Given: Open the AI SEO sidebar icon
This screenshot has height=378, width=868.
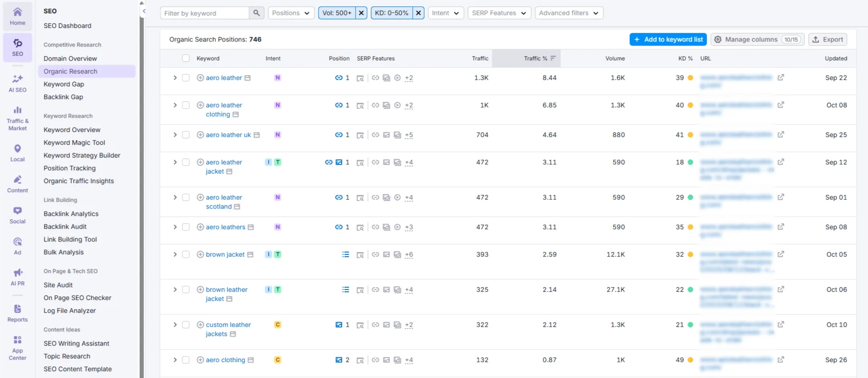Looking at the screenshot, I should pyautogui.click(x=17, y=83).
